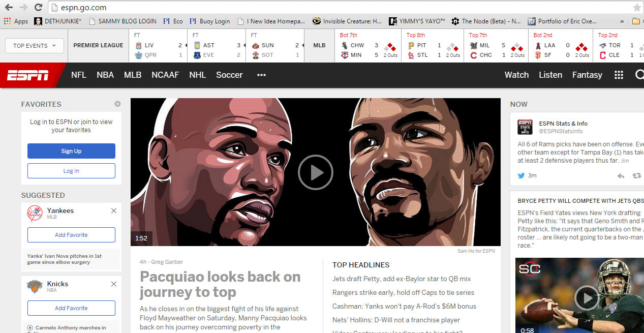Open the Favorites settings gear

tap(117, 104)
